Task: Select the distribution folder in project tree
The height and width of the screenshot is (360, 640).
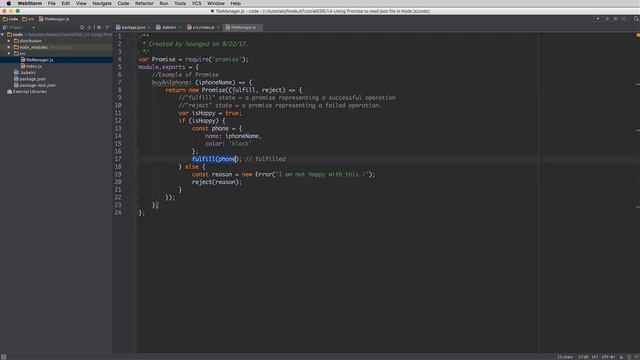Action: (28, 41)
